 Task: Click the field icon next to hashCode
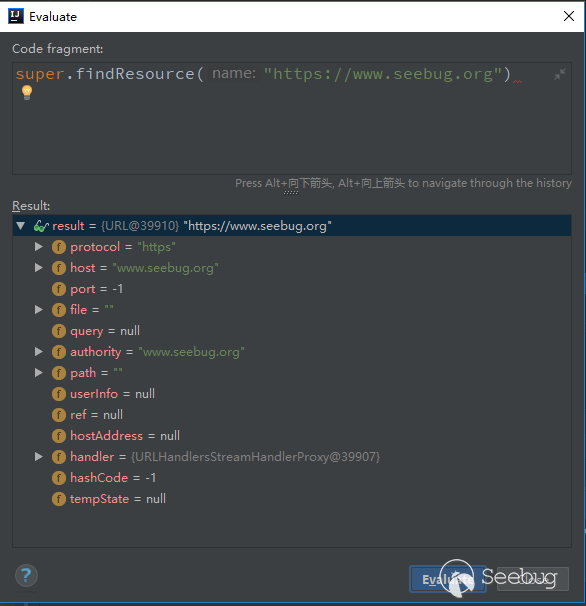click(x=59, y=478)
